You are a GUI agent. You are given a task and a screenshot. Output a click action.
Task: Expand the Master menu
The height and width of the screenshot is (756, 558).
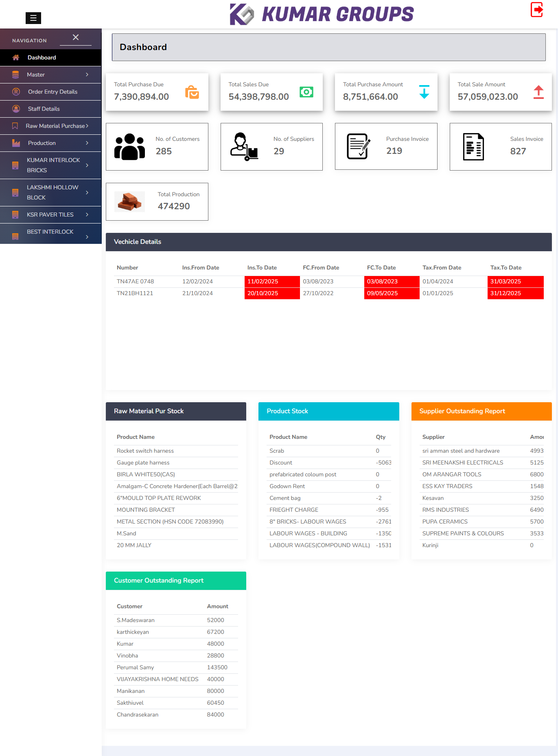[x=50, y=75]
